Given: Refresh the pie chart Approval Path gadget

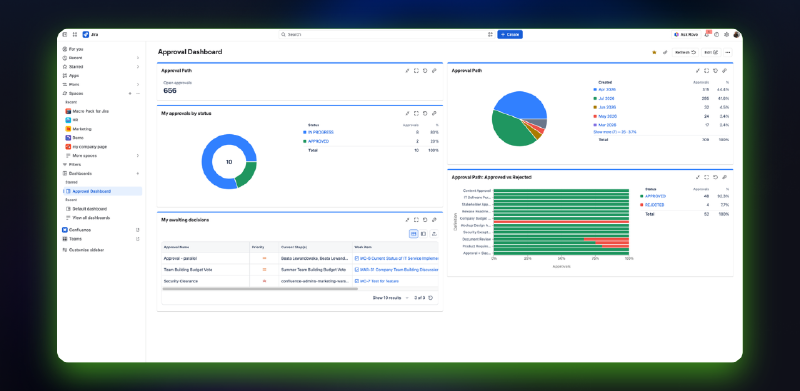Looking at the screenshot, I should tap(715, 71).
